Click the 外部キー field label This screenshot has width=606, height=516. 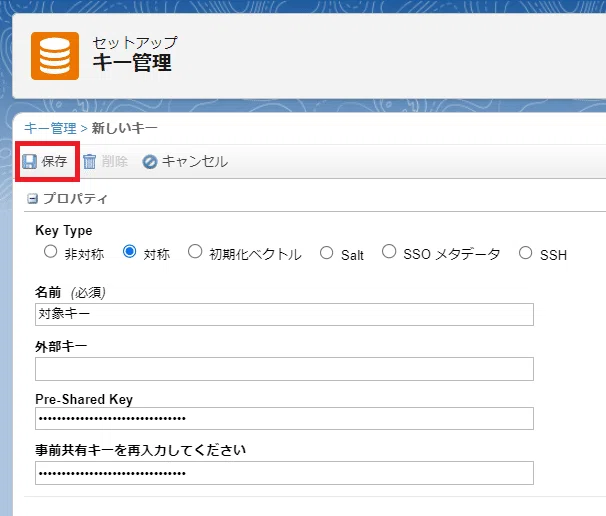(61, 346)
